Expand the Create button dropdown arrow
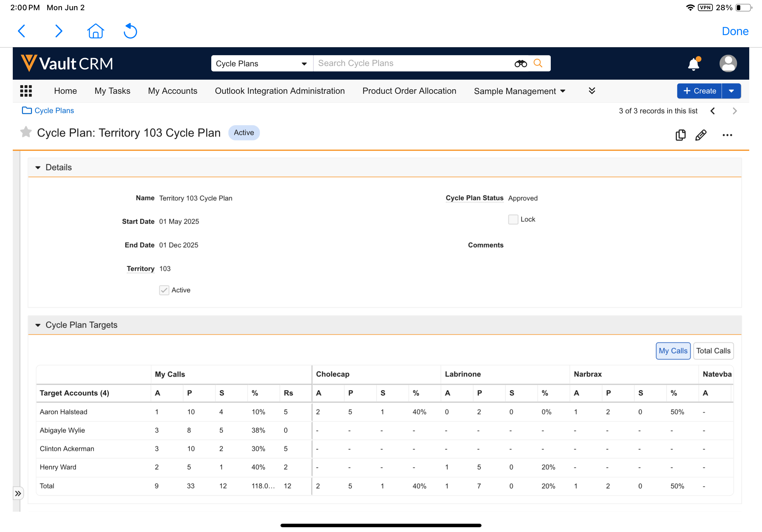The height and width of the screenshot is (532, 762). 731,91
